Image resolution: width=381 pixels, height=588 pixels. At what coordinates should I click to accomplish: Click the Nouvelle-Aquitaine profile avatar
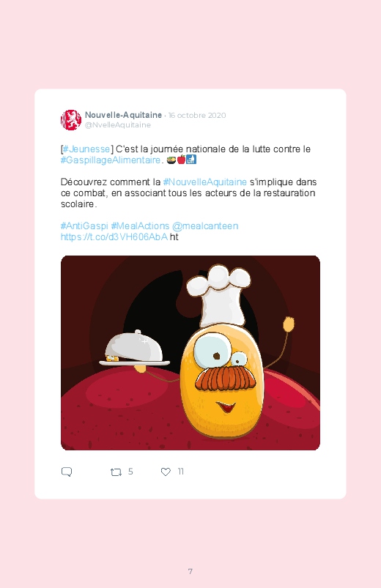(71, 120)
